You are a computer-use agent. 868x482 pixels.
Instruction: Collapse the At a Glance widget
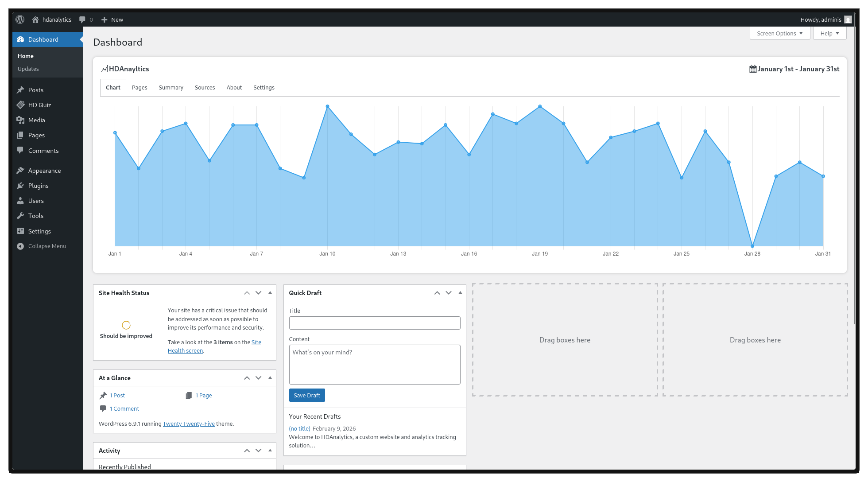click(x=270, y=377)
